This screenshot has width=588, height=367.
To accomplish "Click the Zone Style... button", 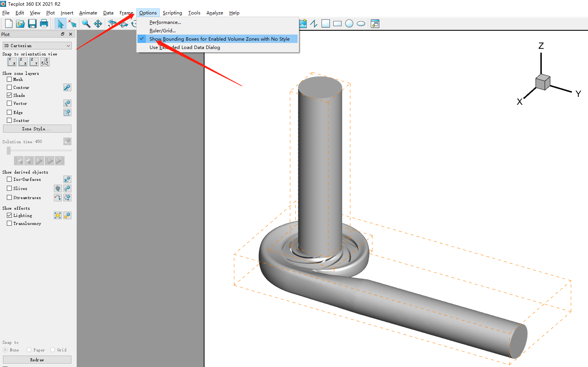I will [x=37, y=129].
